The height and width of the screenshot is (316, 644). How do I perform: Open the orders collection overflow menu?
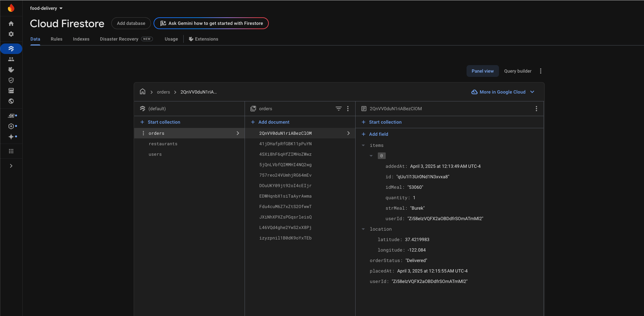348,109
